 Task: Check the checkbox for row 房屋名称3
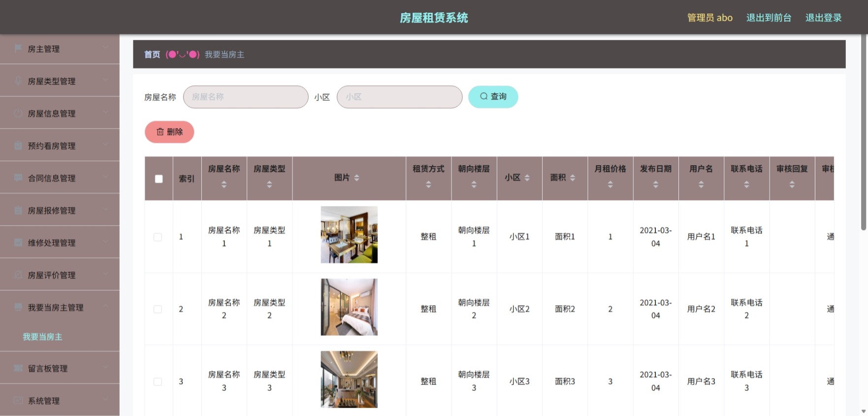tap(158, 381)
